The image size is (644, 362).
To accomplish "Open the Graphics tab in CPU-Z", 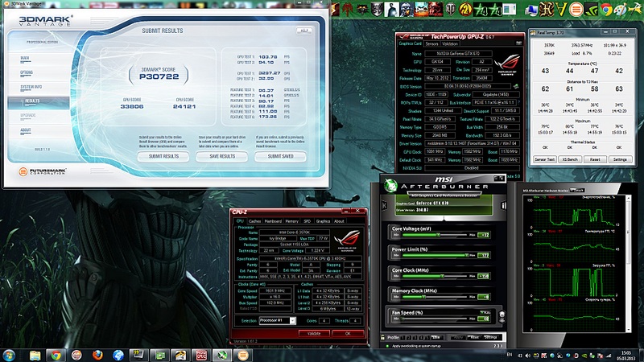I will [324, 221].
